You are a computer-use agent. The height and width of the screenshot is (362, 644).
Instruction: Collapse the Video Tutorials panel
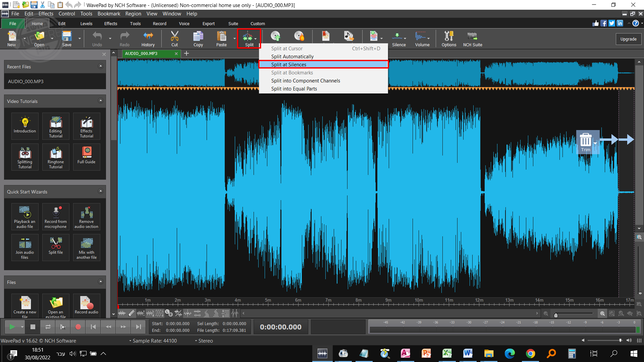pyautogui.click(x=100, y=101)
